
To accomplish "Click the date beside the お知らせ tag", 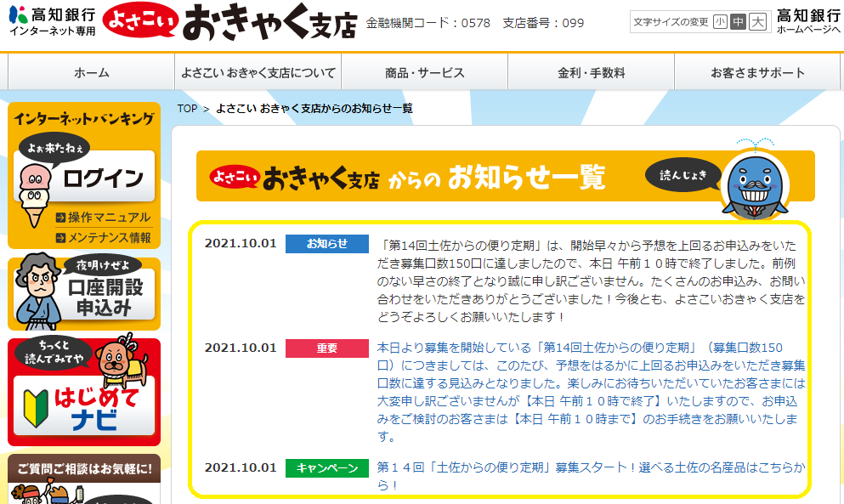I will (x=241, y=243).
